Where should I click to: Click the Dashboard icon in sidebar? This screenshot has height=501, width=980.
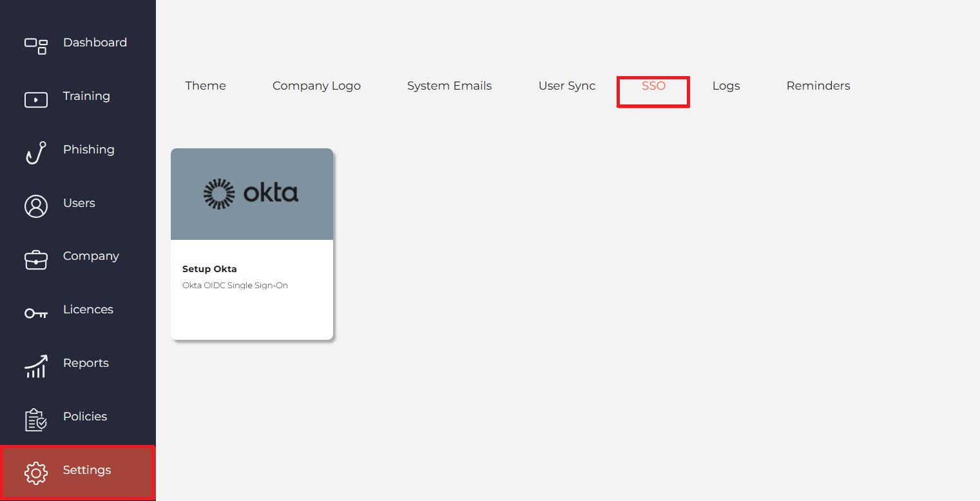pyautogui.click(x=36, y=46)
